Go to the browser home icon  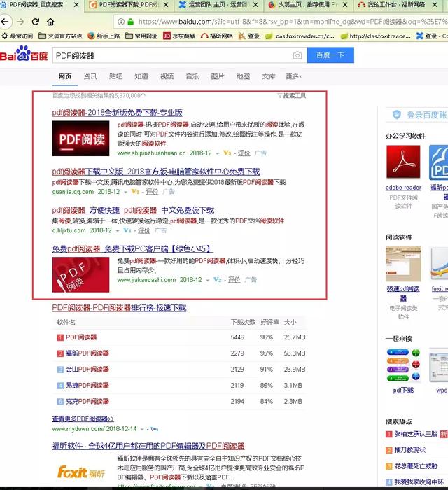tap(50, 22)
